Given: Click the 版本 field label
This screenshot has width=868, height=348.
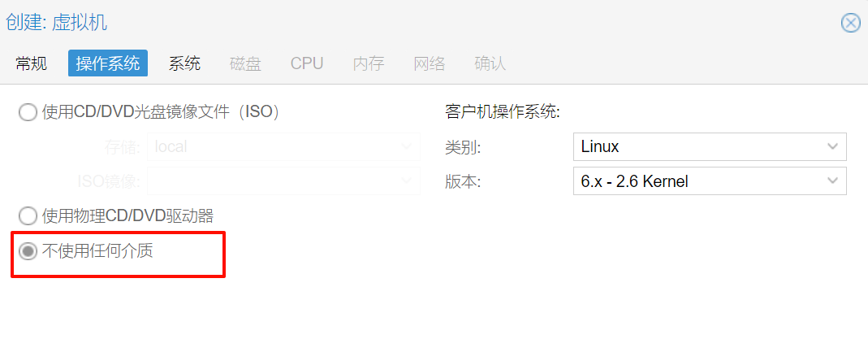Looking at the screenshot, I should click(x=463, y=182).
